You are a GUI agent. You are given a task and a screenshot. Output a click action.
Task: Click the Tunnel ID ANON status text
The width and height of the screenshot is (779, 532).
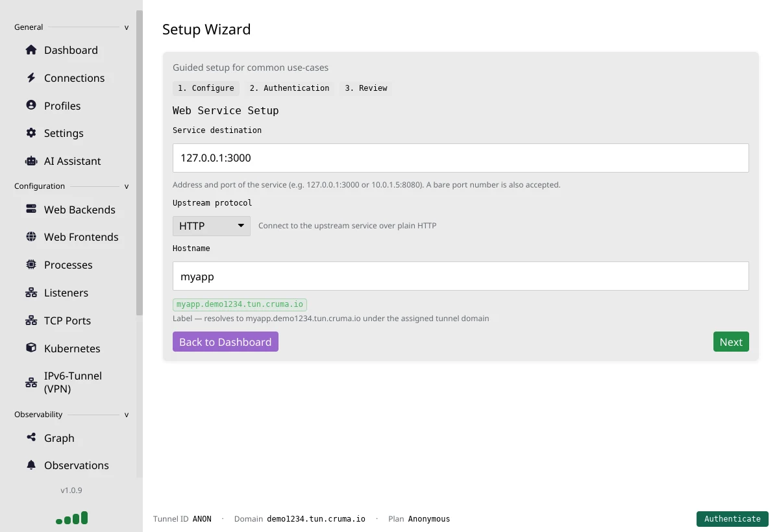[182, 519]
